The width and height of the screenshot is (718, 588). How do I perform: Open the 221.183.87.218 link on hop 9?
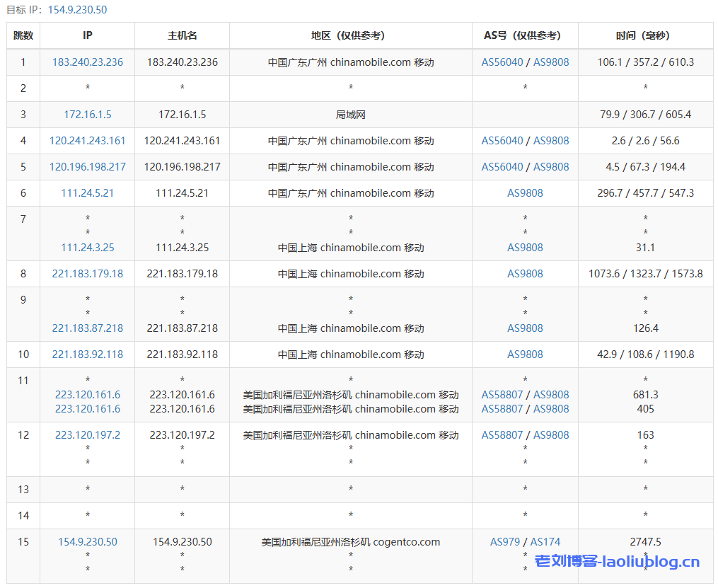(87, 328)
